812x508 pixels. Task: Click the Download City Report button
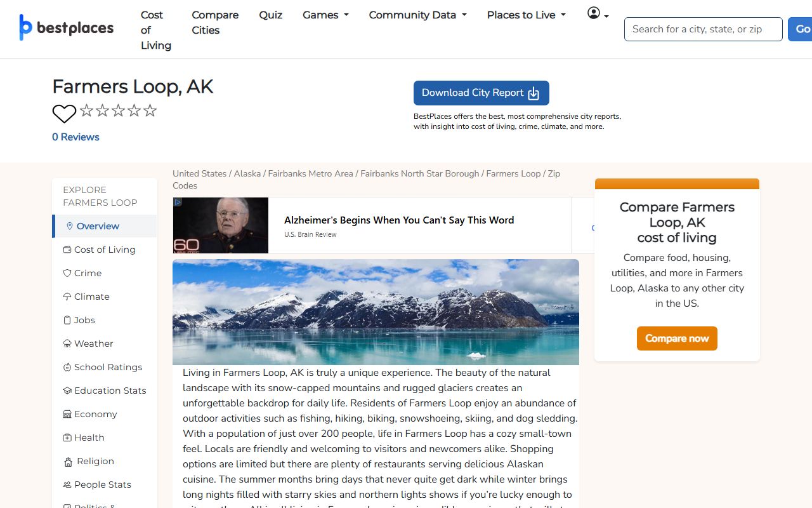tap(481, 93)
